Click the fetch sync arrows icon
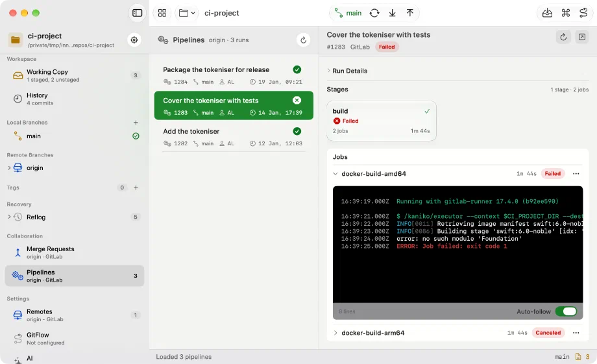This screenshot has height=364, width=597. 374,13
